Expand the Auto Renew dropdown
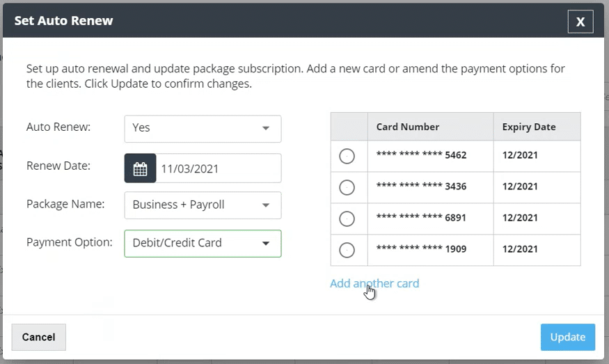The image size is (609, 364). 202,129
